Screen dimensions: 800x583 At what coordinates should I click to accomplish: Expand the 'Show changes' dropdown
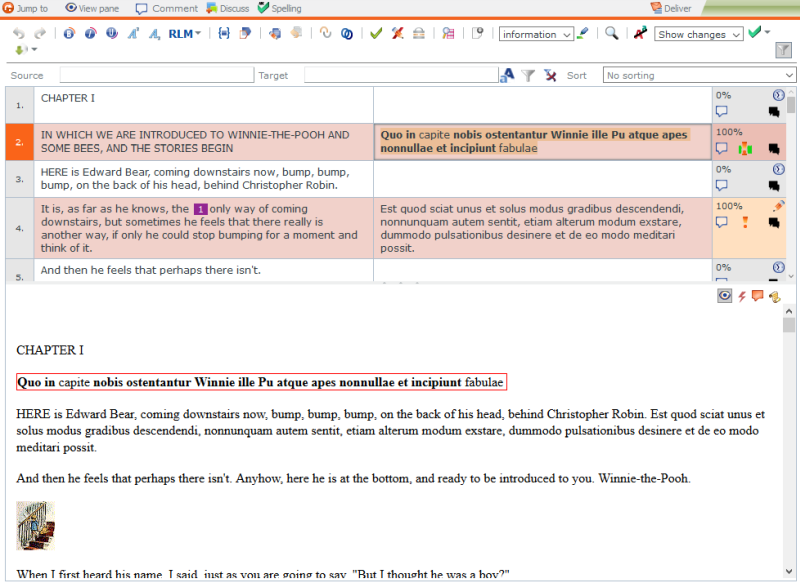pyautogui.click(x=699, y=34)
